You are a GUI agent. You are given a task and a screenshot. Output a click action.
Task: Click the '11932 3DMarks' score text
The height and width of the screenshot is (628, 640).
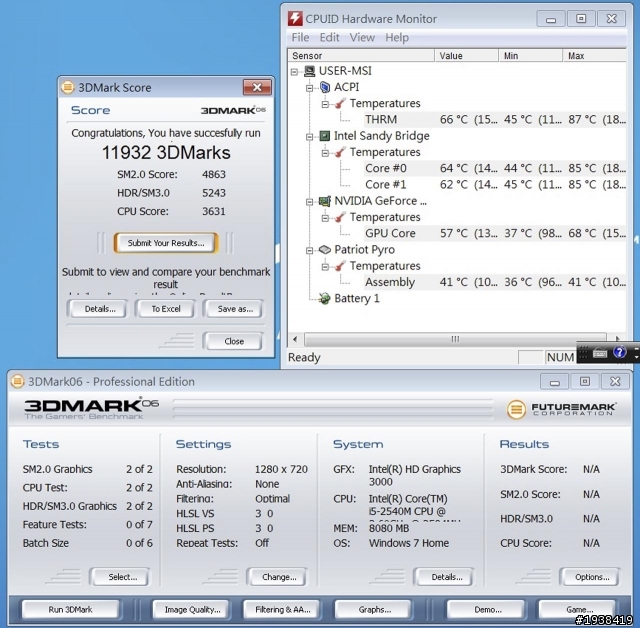coord(166,153)
